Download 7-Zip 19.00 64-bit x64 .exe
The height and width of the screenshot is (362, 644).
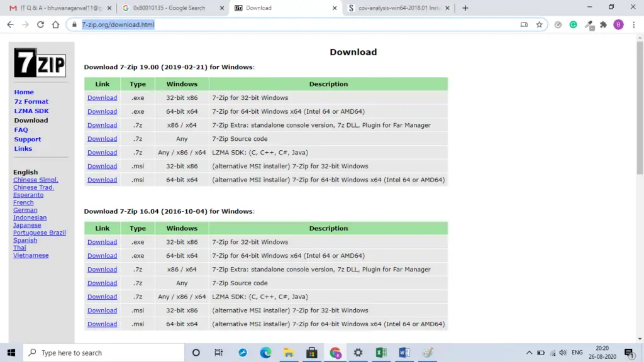pos(102,111)
